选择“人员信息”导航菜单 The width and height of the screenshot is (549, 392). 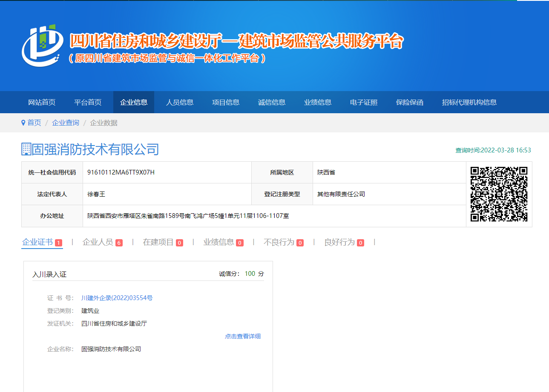coord(179,102)
